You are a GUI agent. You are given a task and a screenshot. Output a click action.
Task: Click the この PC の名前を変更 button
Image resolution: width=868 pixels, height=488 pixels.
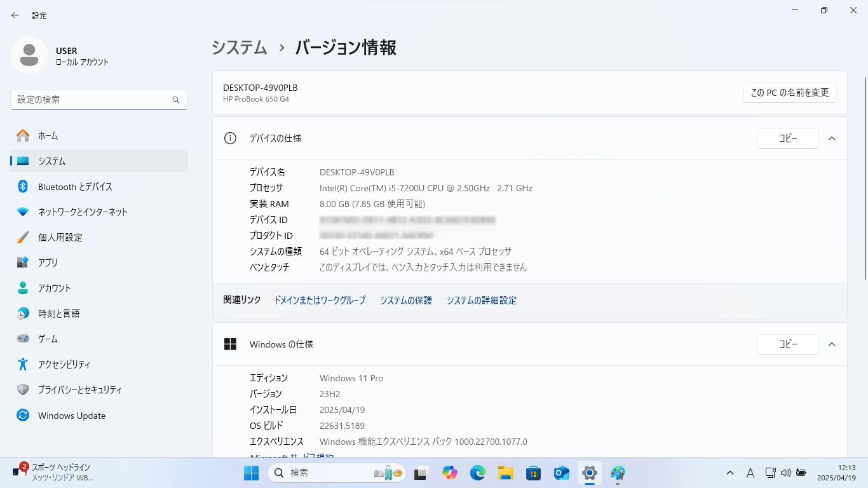(790, 93)
